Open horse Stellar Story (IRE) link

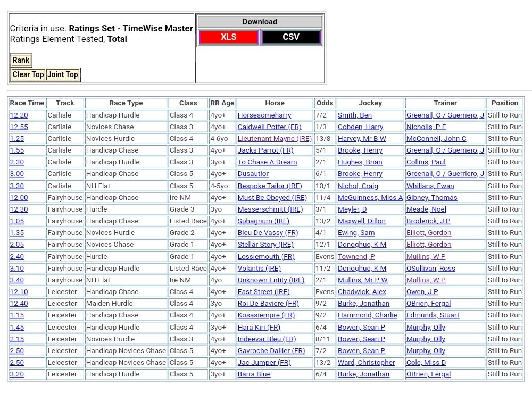coord(265,245)
